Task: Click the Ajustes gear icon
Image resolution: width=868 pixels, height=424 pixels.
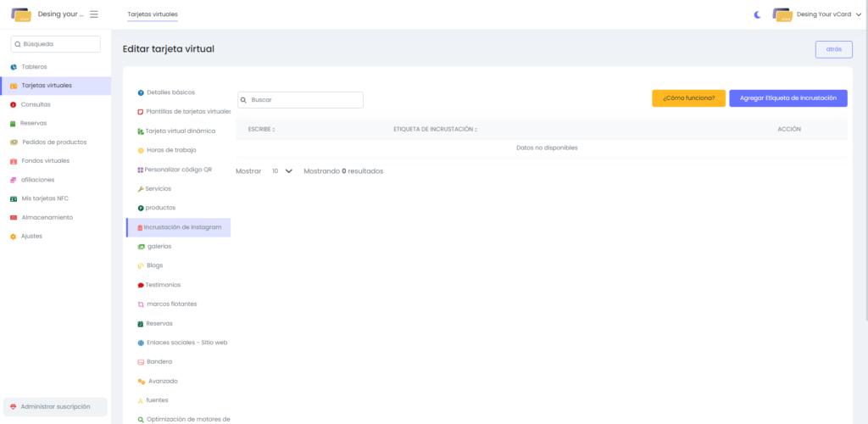Action: [x=14, y=237]
